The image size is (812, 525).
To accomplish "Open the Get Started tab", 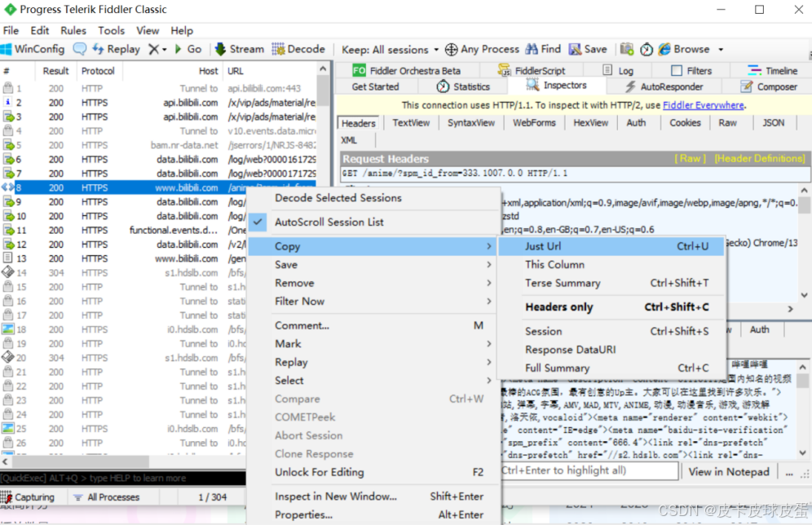I will (x=376, y=86).
